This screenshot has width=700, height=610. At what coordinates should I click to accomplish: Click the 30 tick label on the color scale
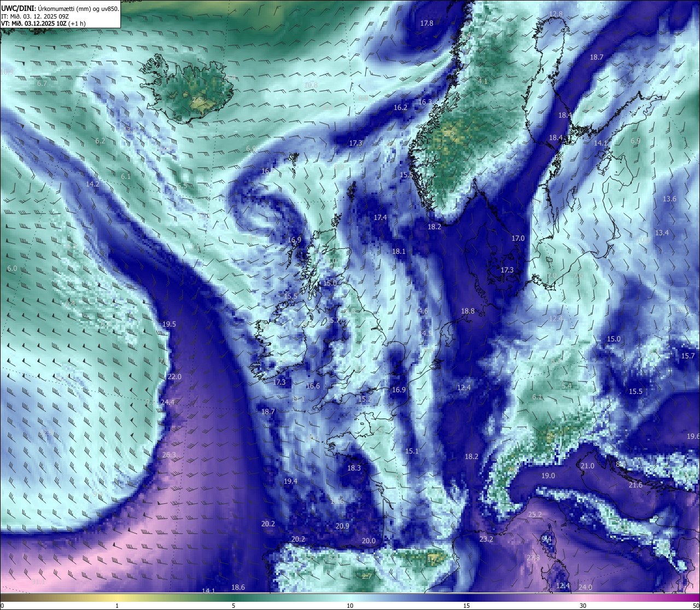[x=583, y=606]
